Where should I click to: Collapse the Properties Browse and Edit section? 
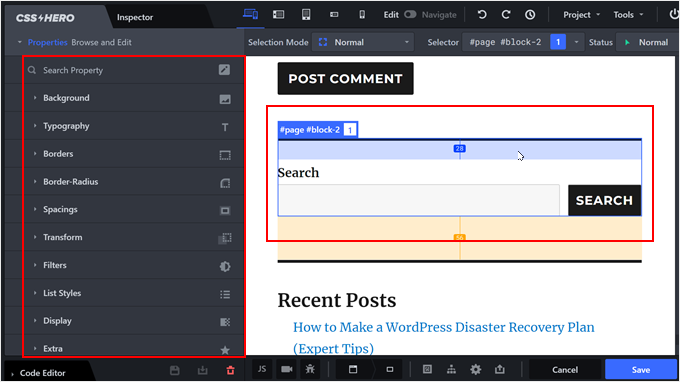pos(20,42)
